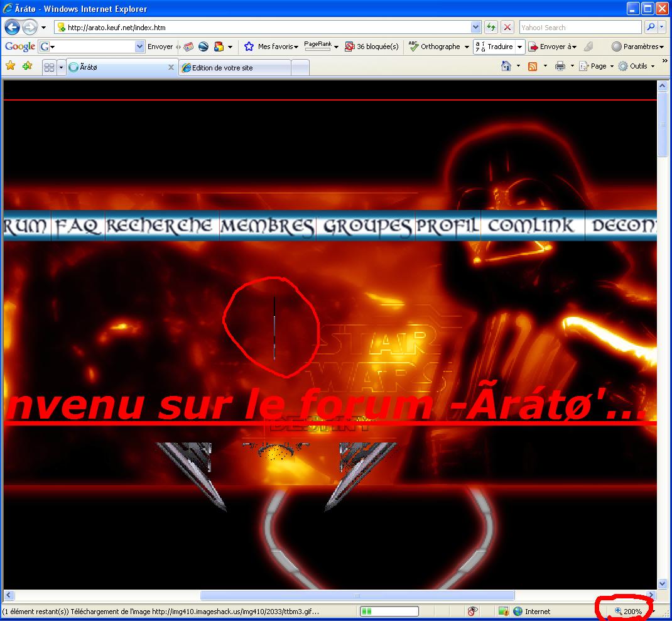Viewport: 672px width, 621px height.
Task: Click the Add to Favorites icon
Action: pyautogui.click(x=28, y=65)
